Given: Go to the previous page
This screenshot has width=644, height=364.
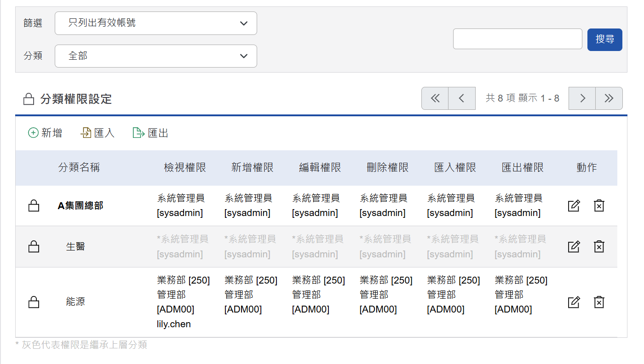Looking at the screenshot, I should 461,98.
